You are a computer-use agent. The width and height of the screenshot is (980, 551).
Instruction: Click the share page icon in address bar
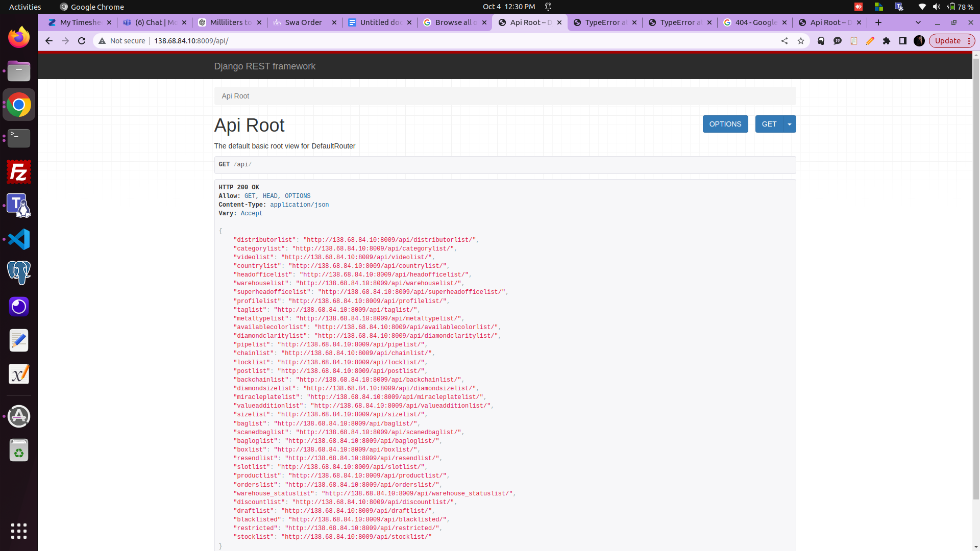pos(784,41)
